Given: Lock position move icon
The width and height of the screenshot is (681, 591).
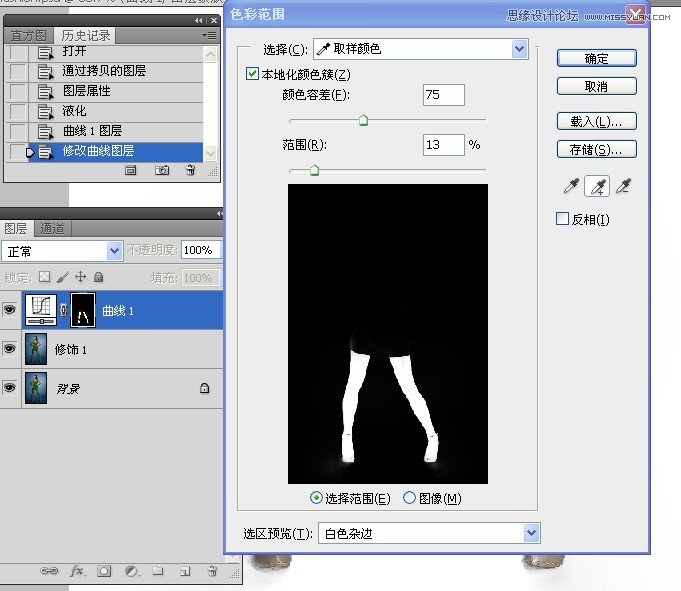Looking at the screenshot, I should pyautogui.click(x=81, y=277).
